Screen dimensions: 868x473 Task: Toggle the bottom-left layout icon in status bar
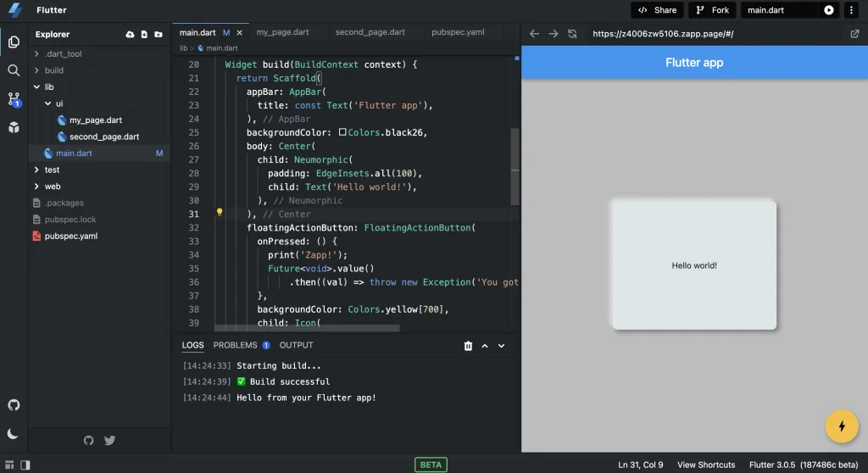coord(9,465)
